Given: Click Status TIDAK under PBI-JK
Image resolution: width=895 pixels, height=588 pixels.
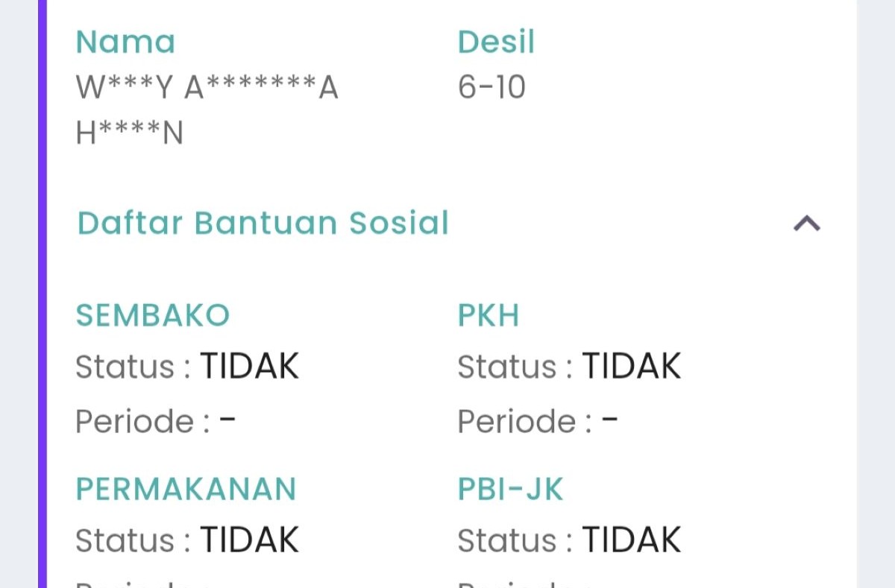Looking at the screenshot, I should (631, 540).
